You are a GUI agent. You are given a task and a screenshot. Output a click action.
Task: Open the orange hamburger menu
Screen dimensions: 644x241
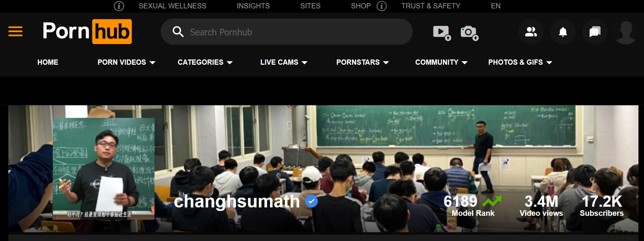click(x=15, y=31)
